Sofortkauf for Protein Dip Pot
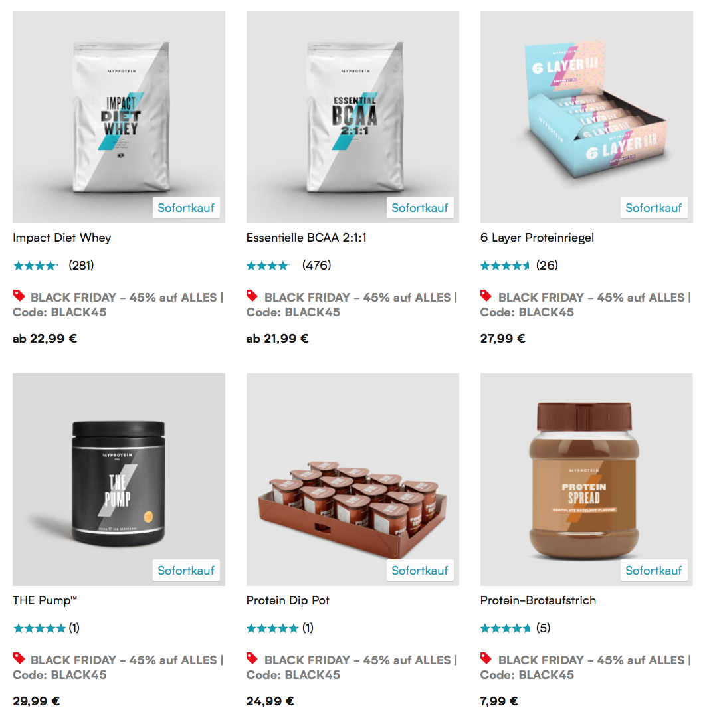This screenshot has width=707, height=728. coord(420,570)
